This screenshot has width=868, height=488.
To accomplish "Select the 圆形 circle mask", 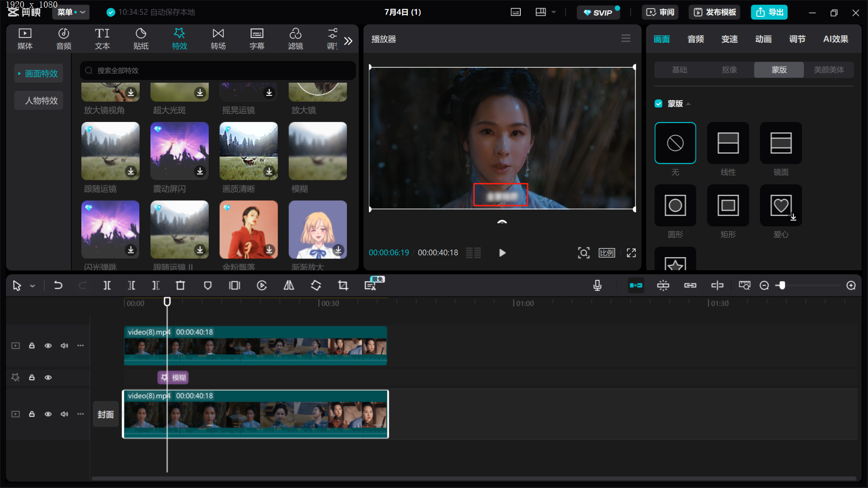I will (675, 206).
